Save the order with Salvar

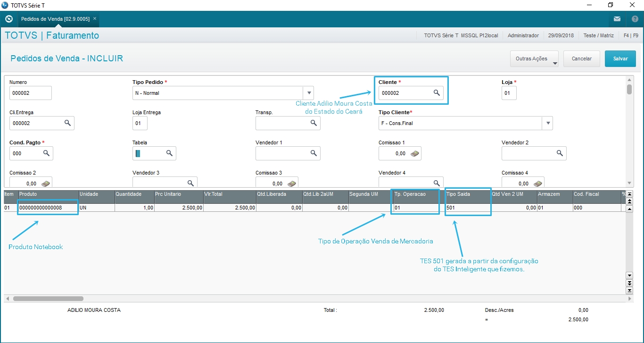[x=620, y=59]
